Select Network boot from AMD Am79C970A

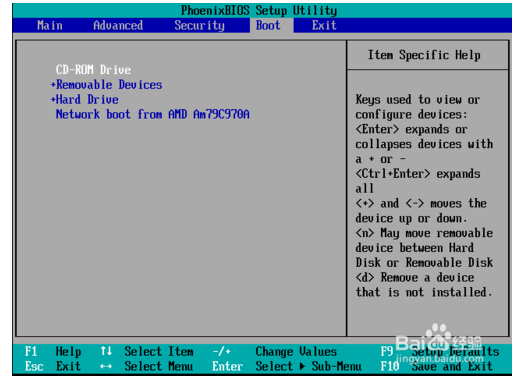152,114
